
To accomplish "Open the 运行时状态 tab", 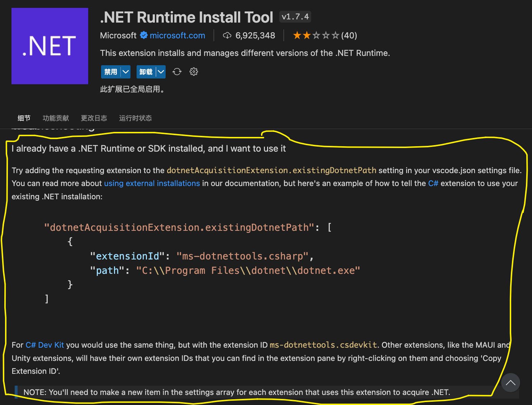I will pyautogui.click(x=136, y=118).
